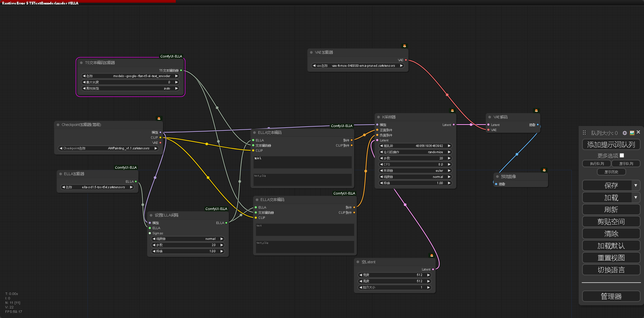This screenshot has height=318, width=644.
Task: Increase 步数 with right arrow in 设置ELLA间隔
Action: click(222, 245)
